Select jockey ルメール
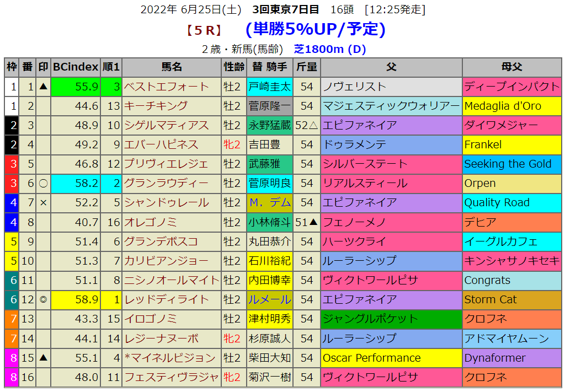 (x=269, y=299)
